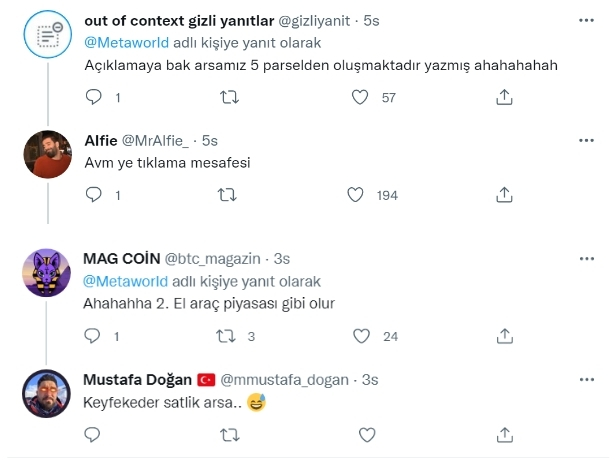Like the tweet with 57 likes
This screenshot has width=616, height=461.
(x=363, y=98)
